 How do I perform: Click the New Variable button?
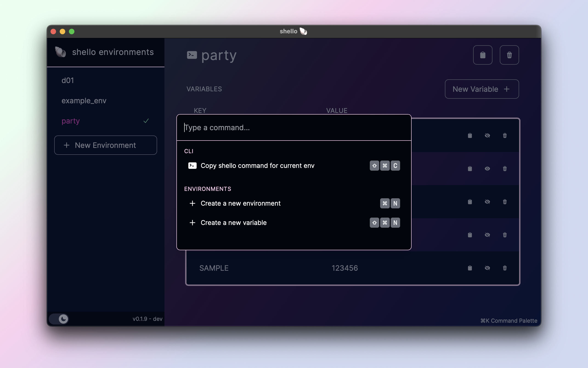[482, 89]
